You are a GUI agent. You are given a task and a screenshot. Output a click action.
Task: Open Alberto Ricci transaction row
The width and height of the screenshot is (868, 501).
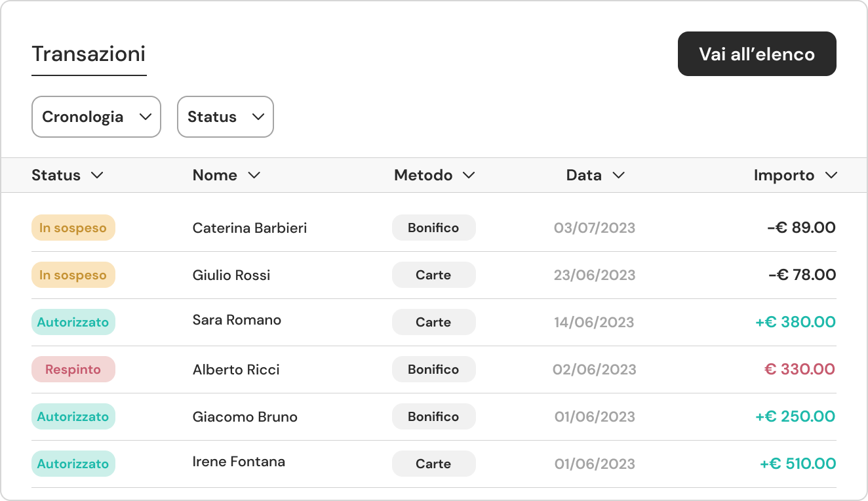point(236,370)
